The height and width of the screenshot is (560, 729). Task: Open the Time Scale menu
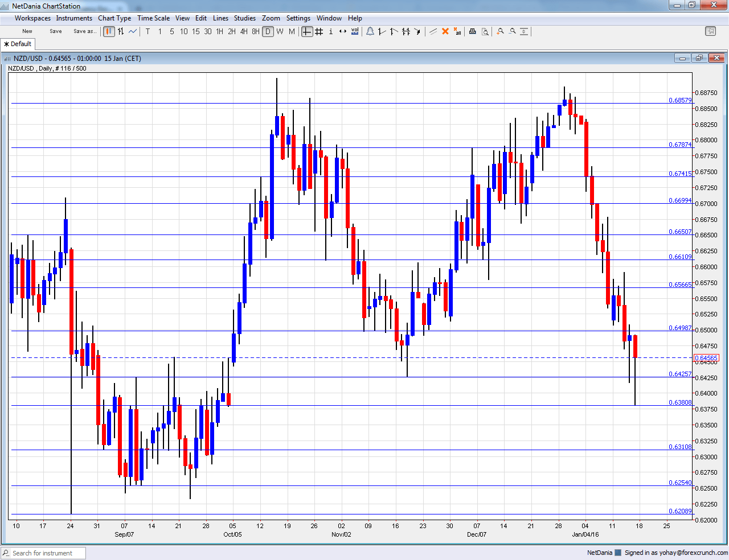coord(153,18)
